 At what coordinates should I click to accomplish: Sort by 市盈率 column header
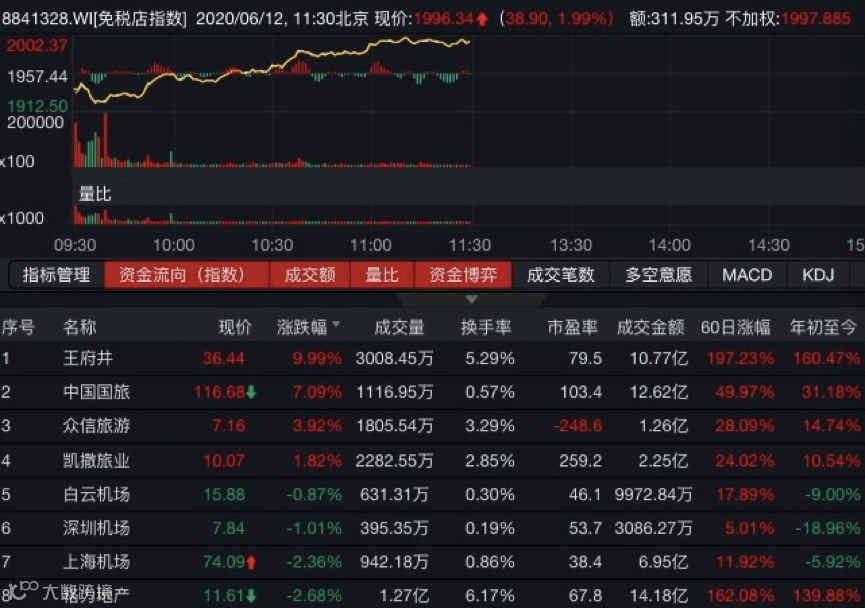[573, 327]
